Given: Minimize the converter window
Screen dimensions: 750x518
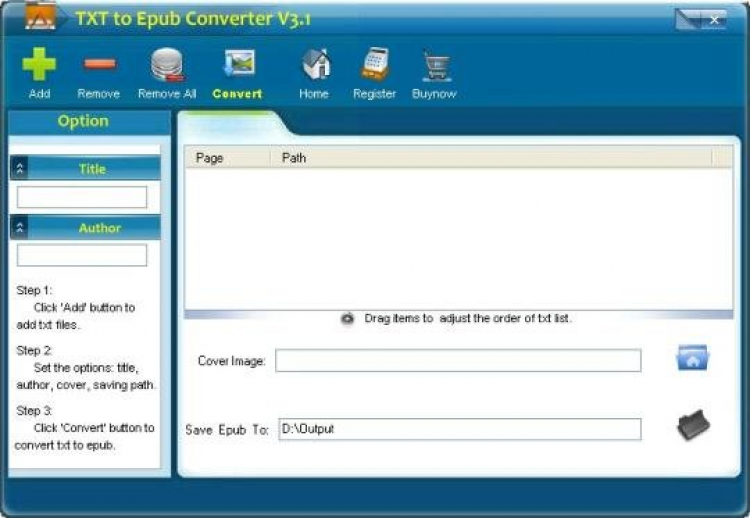Looking at the screenshot, I should point(688,20).
